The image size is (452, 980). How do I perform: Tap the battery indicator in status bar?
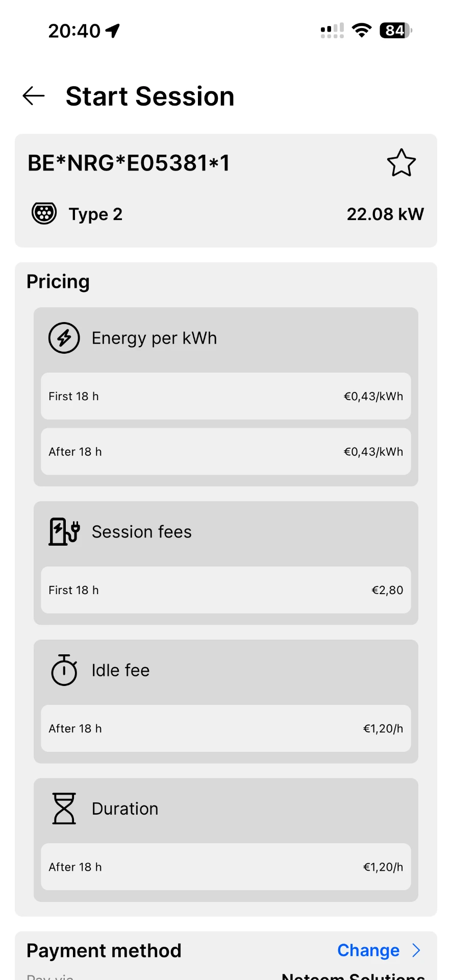396,31
